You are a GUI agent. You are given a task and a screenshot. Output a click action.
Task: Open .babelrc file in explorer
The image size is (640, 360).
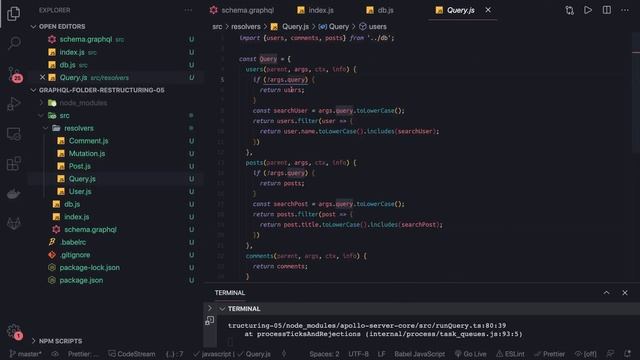73,242
